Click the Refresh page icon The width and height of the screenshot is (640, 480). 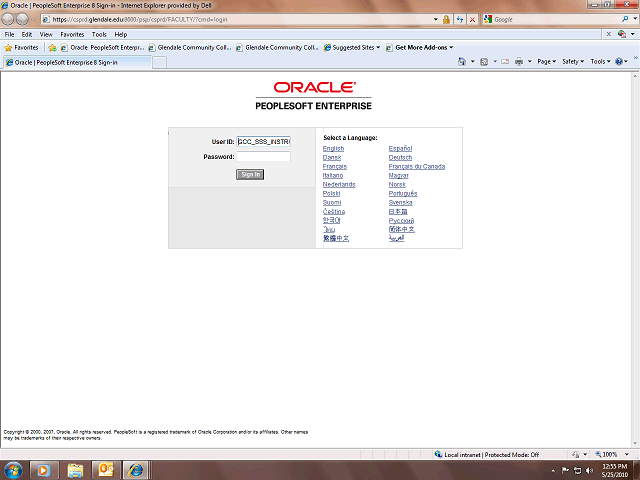[x=460, y=19]
